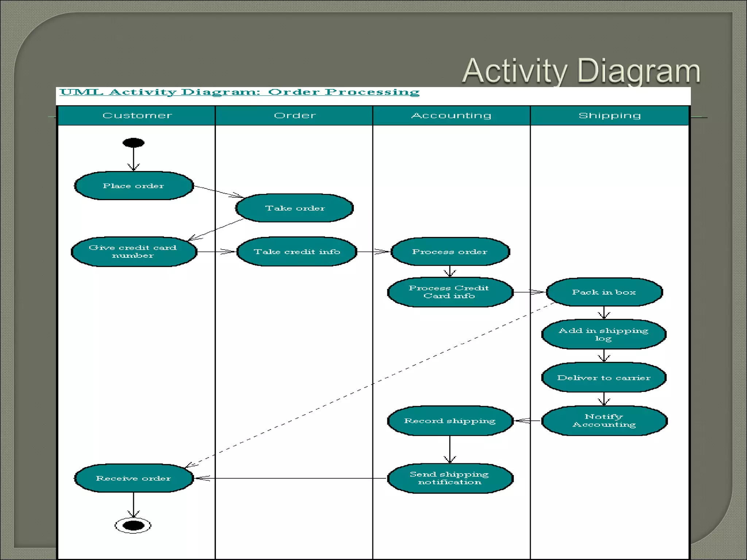
Task: Select Send shipping notification node
Action: [450, 478]
